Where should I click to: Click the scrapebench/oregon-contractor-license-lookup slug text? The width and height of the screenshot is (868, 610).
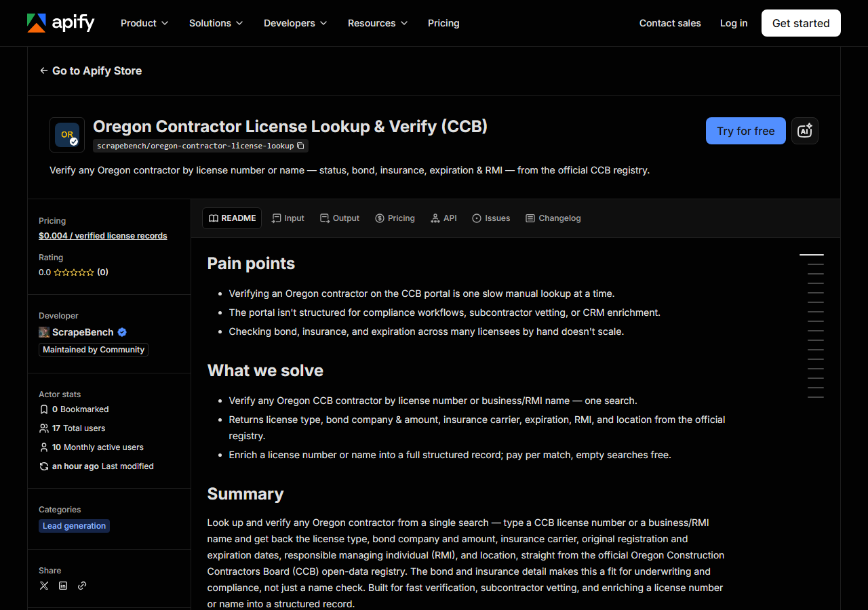pos(195,146)
